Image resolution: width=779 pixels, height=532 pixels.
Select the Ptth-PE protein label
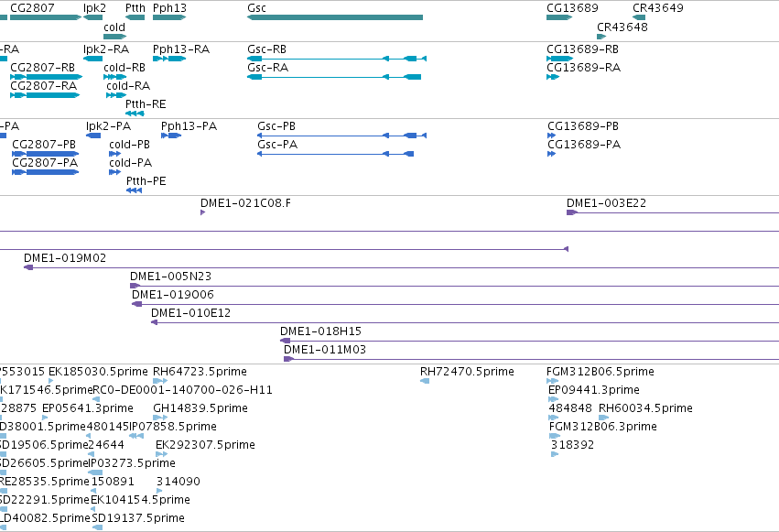pos(146,181)
